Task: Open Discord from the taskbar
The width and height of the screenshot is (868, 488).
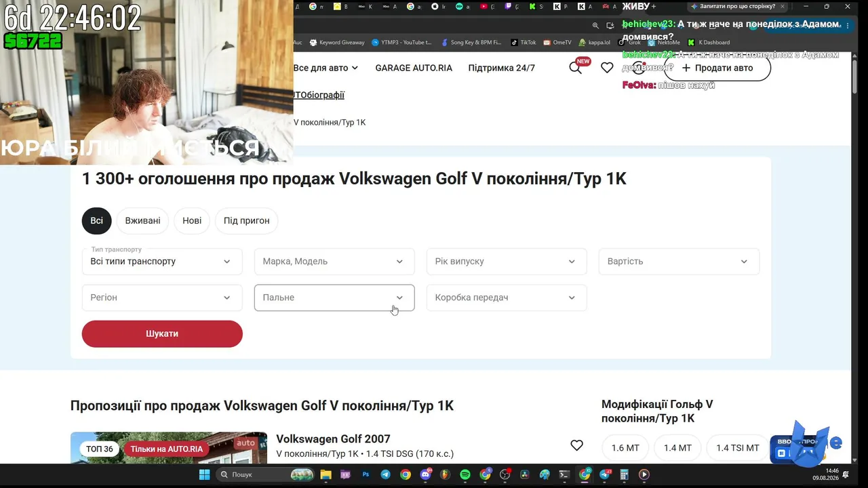Action: (425, 474)
